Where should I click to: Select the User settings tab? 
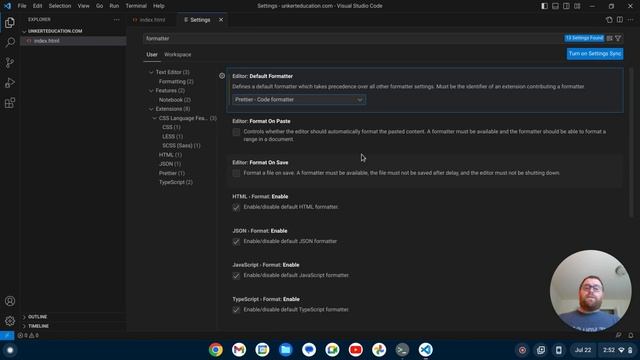[x=152, y=54]
